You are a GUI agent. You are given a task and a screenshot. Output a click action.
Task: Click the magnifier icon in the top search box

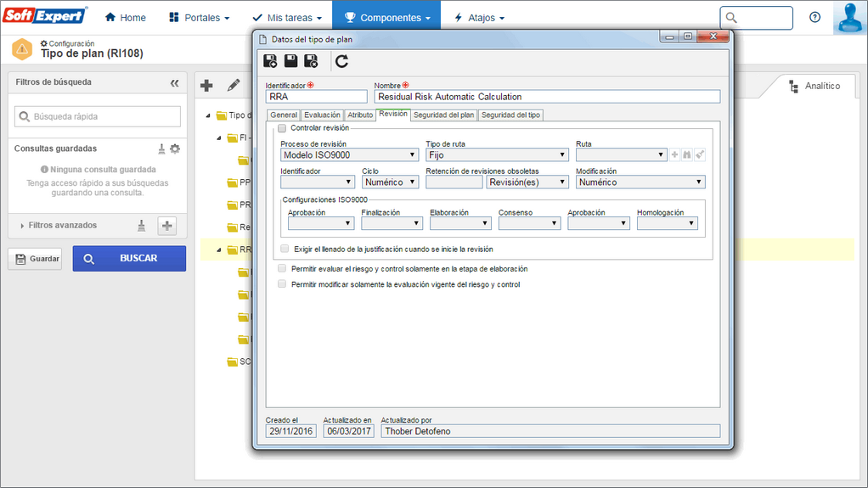(x=731, y=18)
